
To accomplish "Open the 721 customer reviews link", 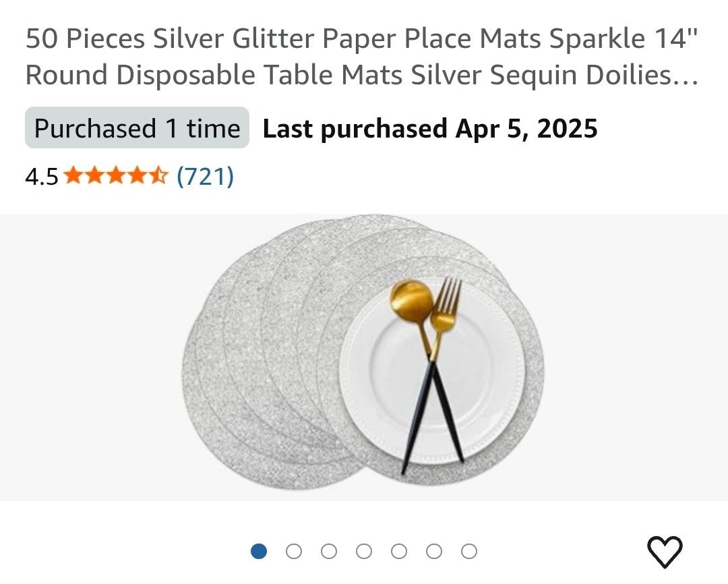I will (205, 176).
